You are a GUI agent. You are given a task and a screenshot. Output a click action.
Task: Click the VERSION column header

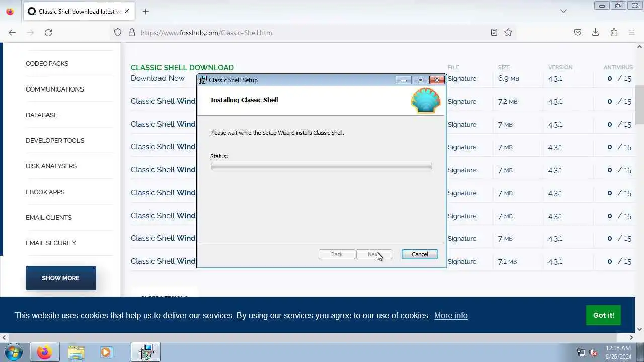point(560,67)
